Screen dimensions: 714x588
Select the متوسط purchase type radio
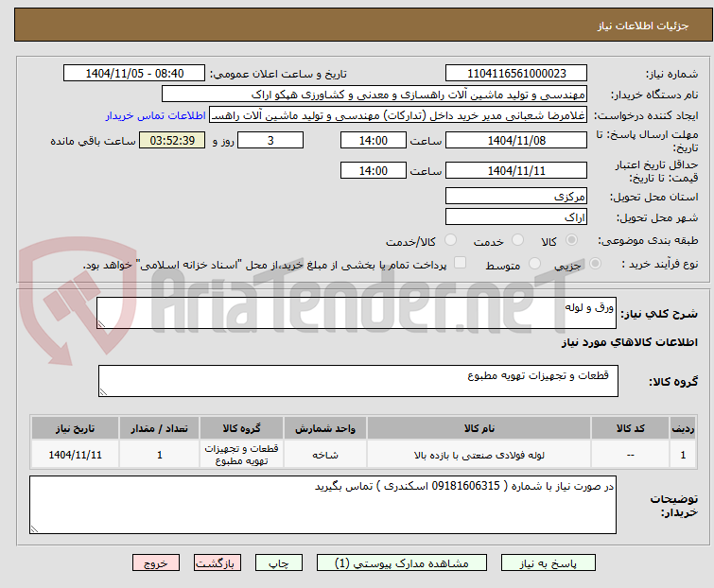click(x=534, y=264)
